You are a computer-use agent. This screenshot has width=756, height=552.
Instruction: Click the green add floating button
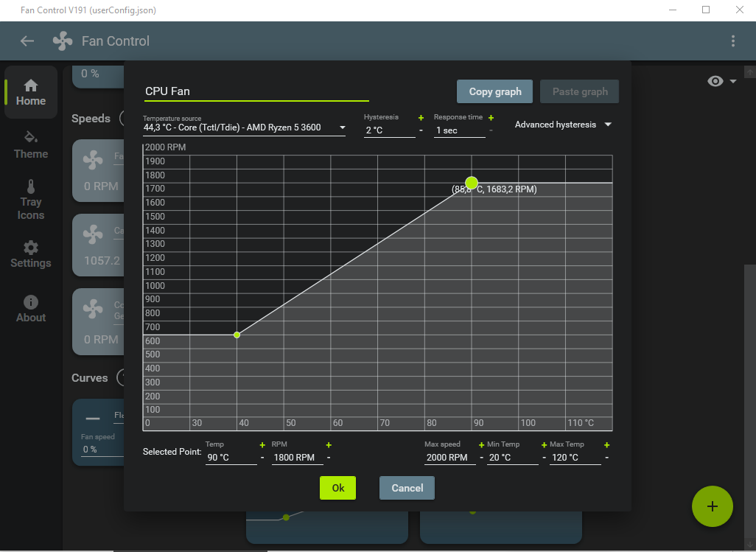coord(712,506)
